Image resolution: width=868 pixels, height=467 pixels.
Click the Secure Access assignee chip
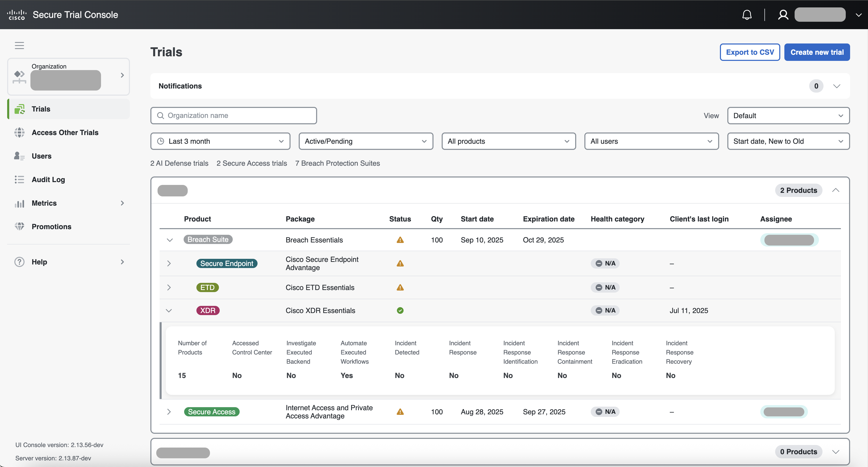coord(784,412)
